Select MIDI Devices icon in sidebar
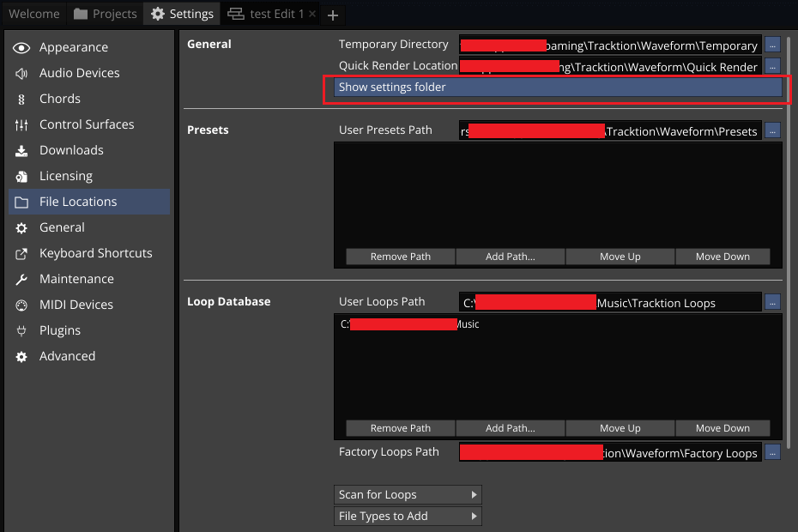Screen dimensions: 798x532 (21, 305)
